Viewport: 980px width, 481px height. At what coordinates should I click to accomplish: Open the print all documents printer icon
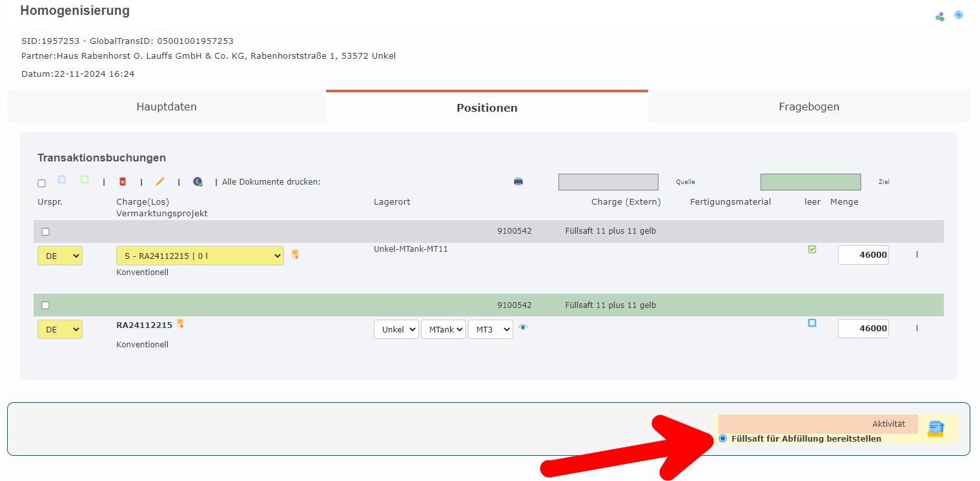[x=518, y=181]
